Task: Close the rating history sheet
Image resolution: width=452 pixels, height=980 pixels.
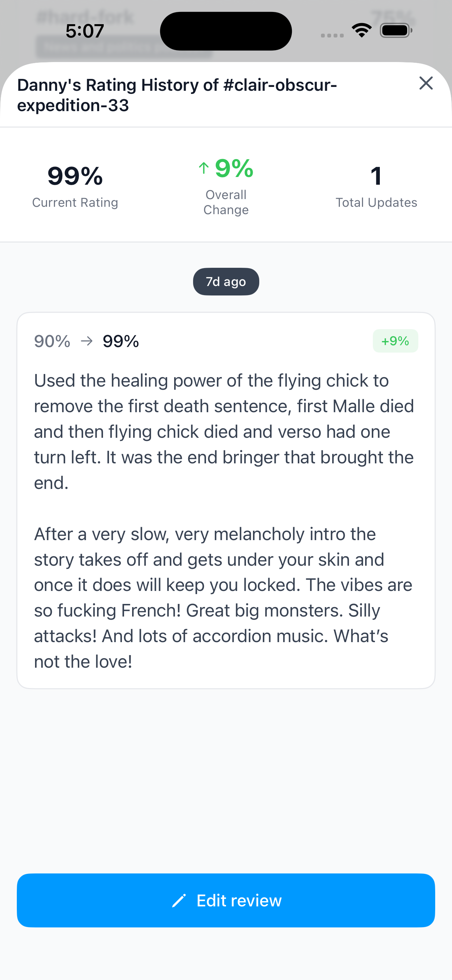Action: (426, 83)
